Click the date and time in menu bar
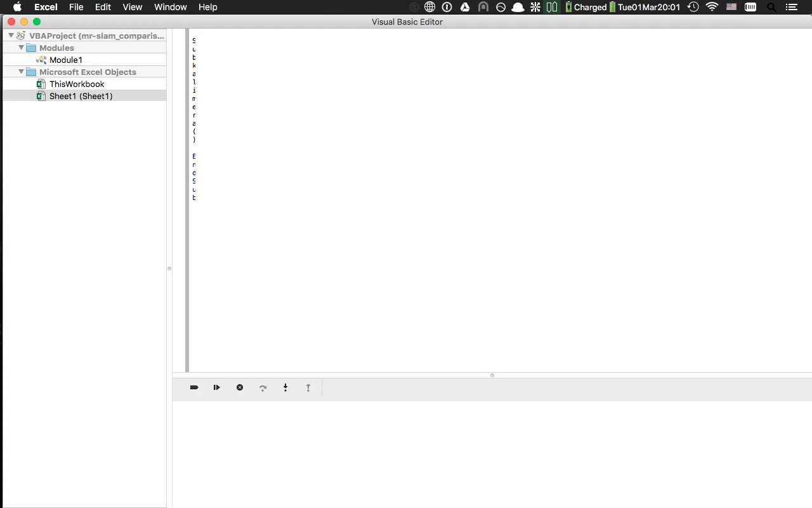 [x=649, y=7]
